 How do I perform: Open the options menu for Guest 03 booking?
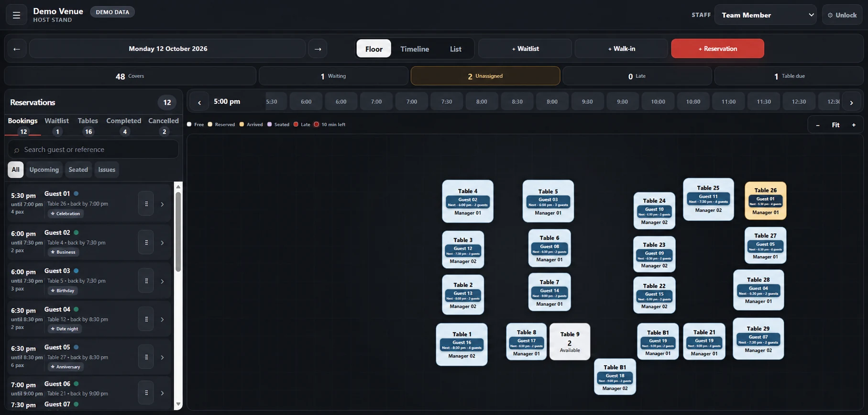[x=146, y=281]
